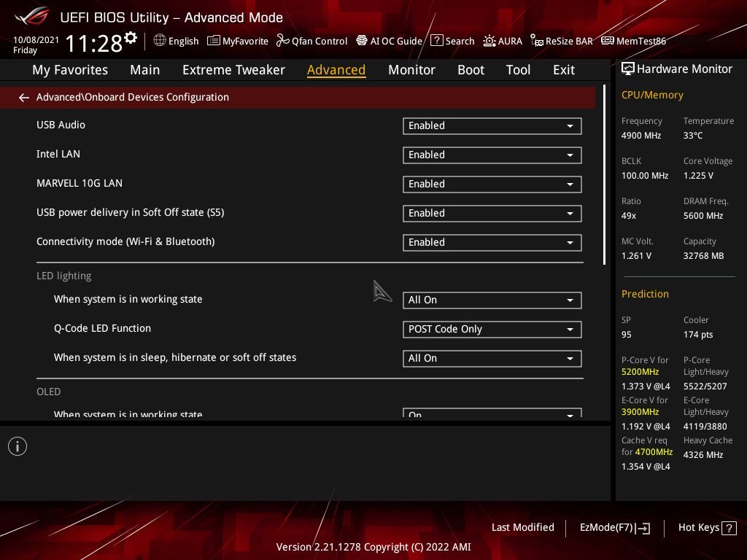Open the Q-Code LED Function dropdown

pyautogui.click(x=492, y=329)
